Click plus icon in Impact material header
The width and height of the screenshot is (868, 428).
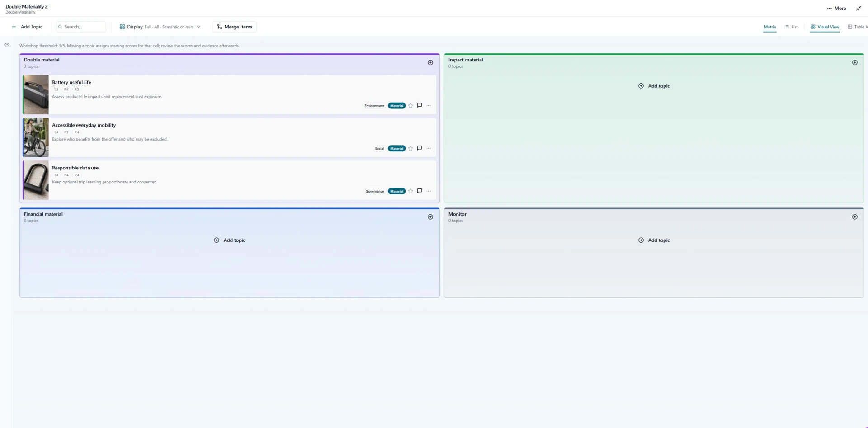point(854,62)
